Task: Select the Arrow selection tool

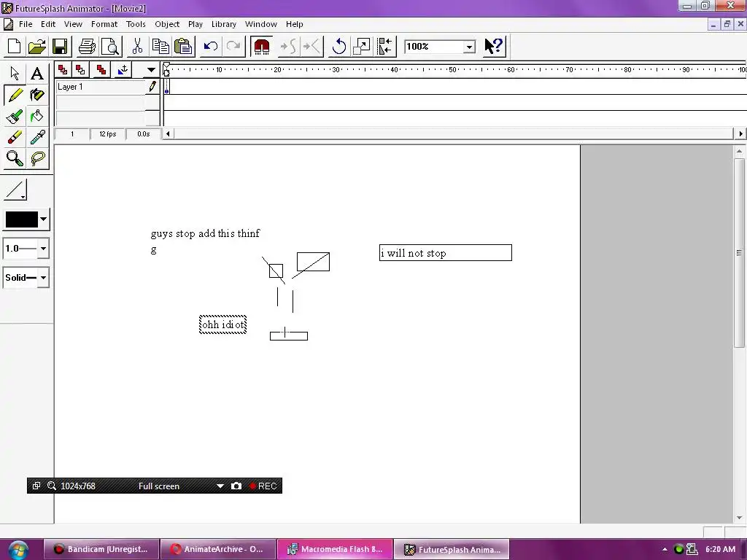Action: [x=15, y=74]
